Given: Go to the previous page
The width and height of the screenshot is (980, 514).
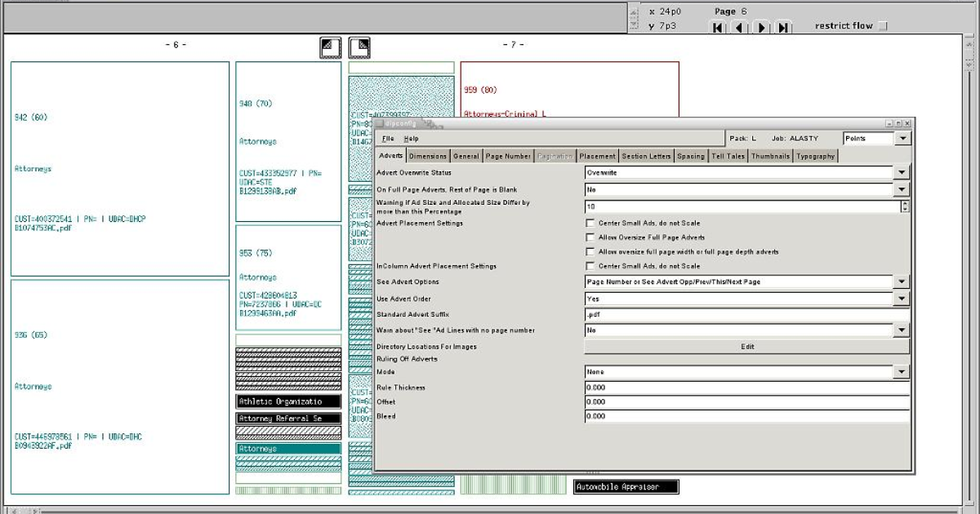Looking at the screenshot, I should [x=740, y=28].
